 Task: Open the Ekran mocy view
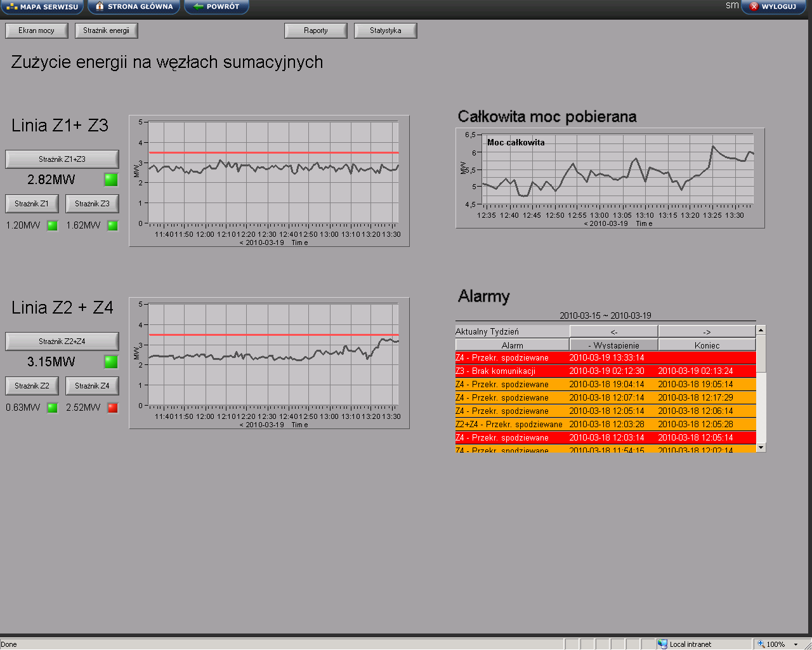(36, 30)
